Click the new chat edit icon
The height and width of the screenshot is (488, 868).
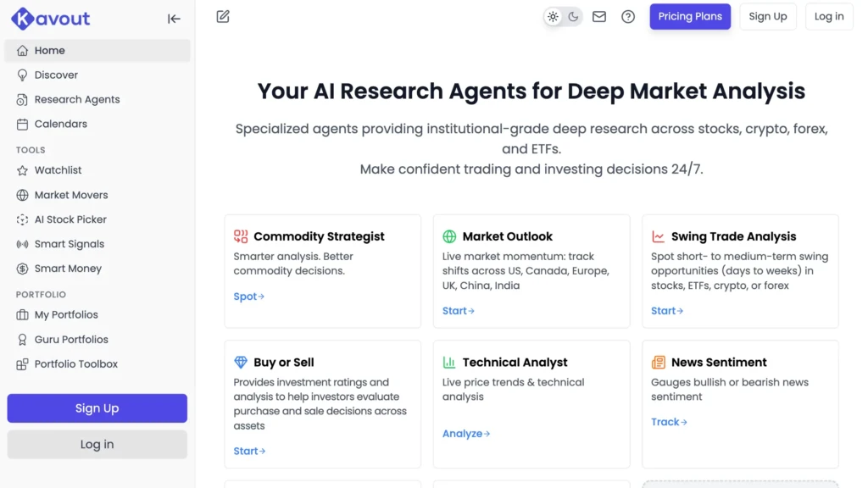pos(223,17)
